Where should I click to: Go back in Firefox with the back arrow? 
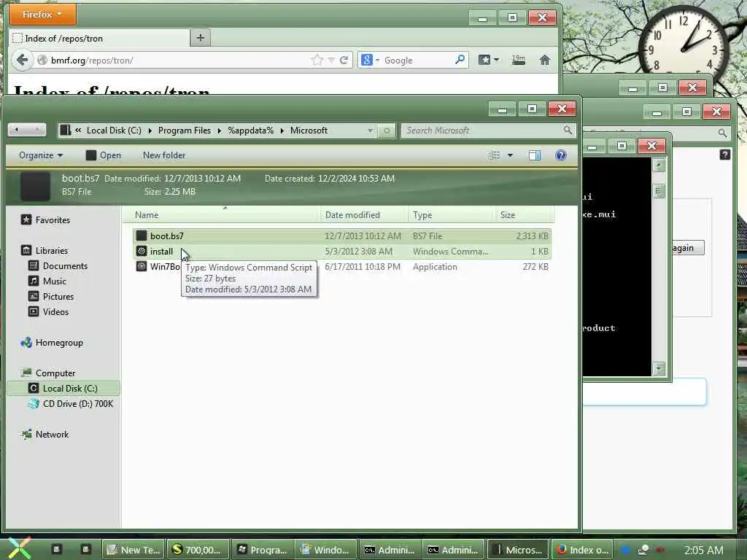click(22, 60)
